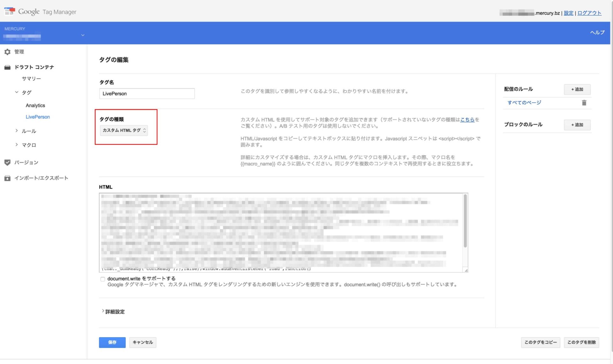This screenshot has width=613, height=364.
Task: Select the Analytics tag in the sidebar
Action: [x=35, y=105]
